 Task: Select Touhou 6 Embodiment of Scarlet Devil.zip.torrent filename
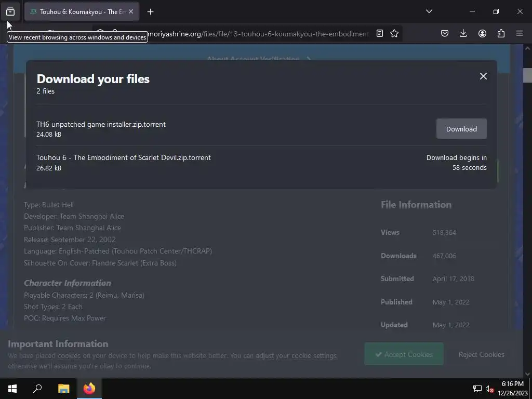[124, 157]
